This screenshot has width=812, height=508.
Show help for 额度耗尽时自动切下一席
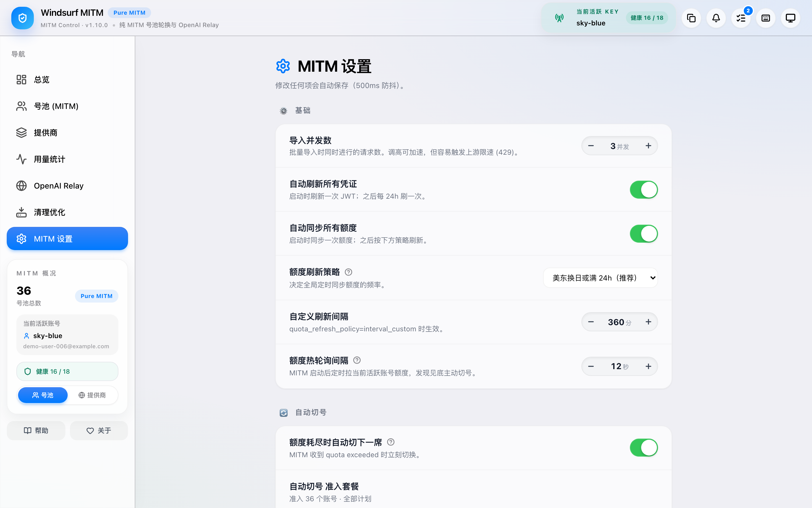coord(390,442)
